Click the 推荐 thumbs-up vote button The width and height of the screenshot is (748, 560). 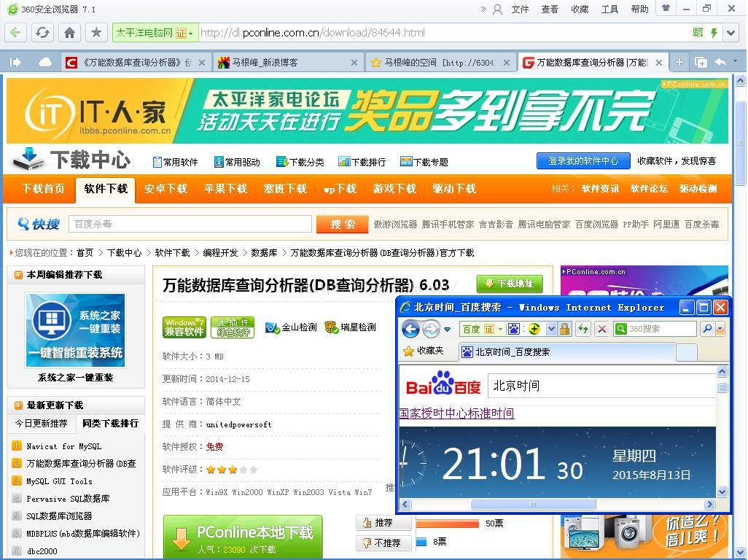383,523
